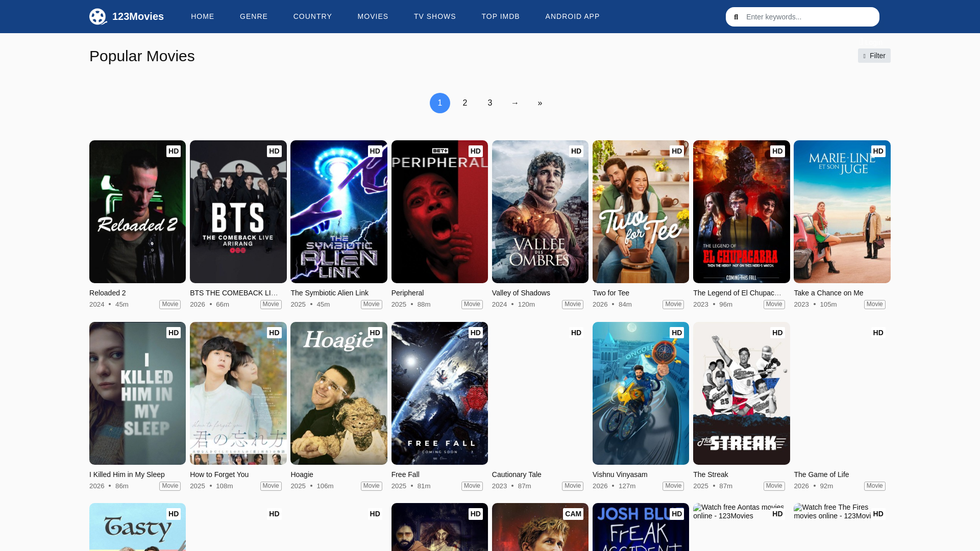
Task: Click the search magnifier icon
Action: point(736,17)
